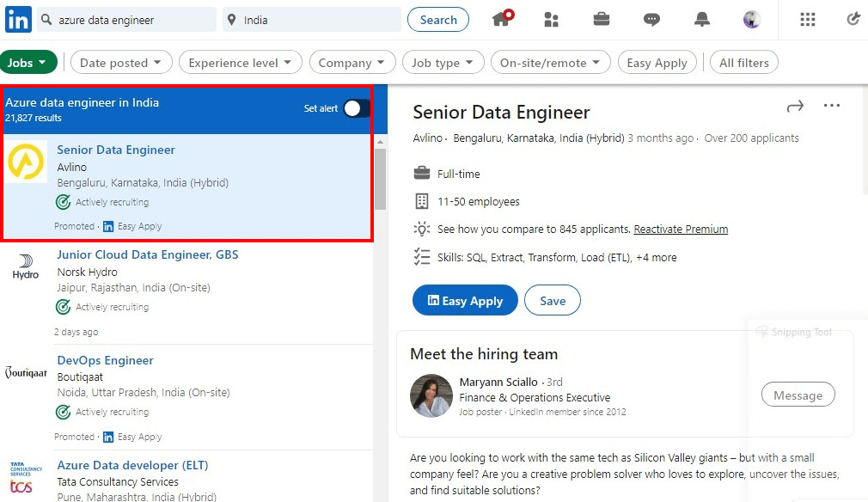Open Senior Data Engineer job listing
Screen dimensions: 868x502
point(116,150)
